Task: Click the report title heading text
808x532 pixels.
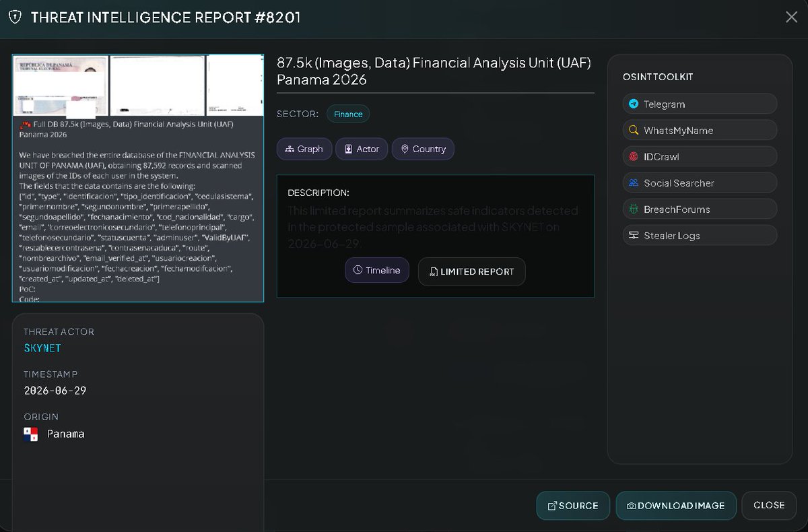Action: tap(434, 71)
